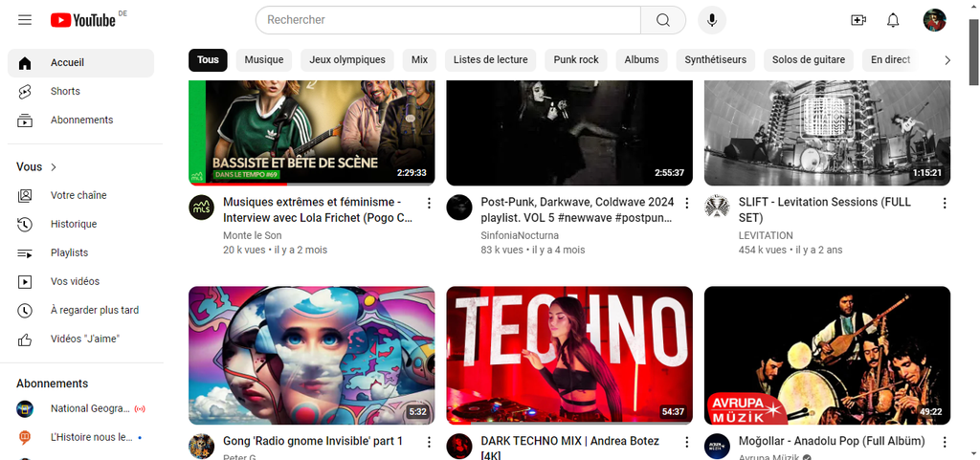Click the magnifier search button

pos(663,20)
